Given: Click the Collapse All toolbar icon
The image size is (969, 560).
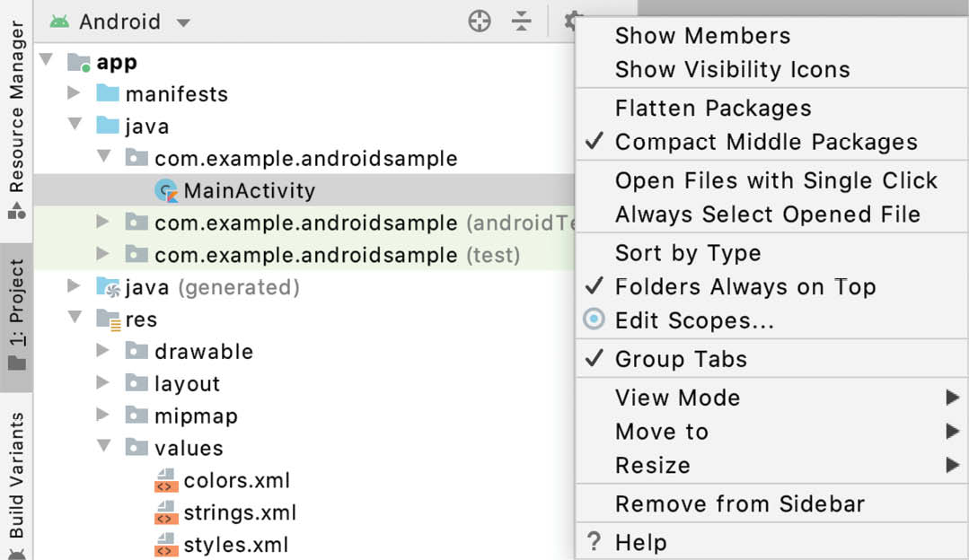Looking at the screenshot, I should pyautogui.click(x=522, y=21).
